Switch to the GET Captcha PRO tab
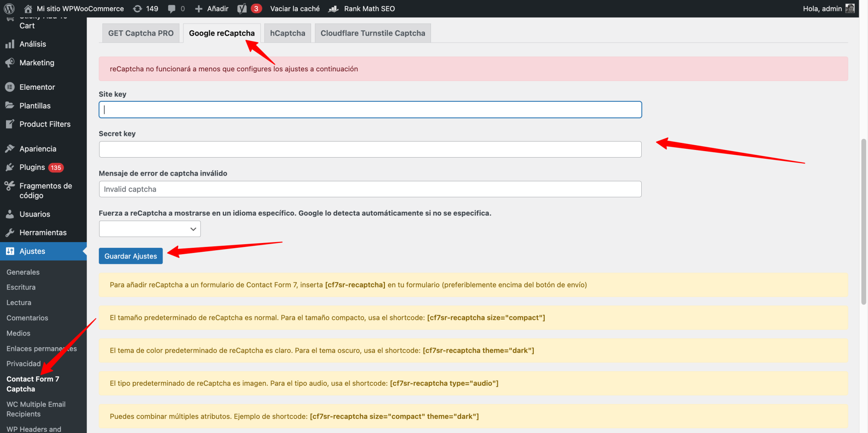The width and height of the screenshot is (868, 433). 141,33
